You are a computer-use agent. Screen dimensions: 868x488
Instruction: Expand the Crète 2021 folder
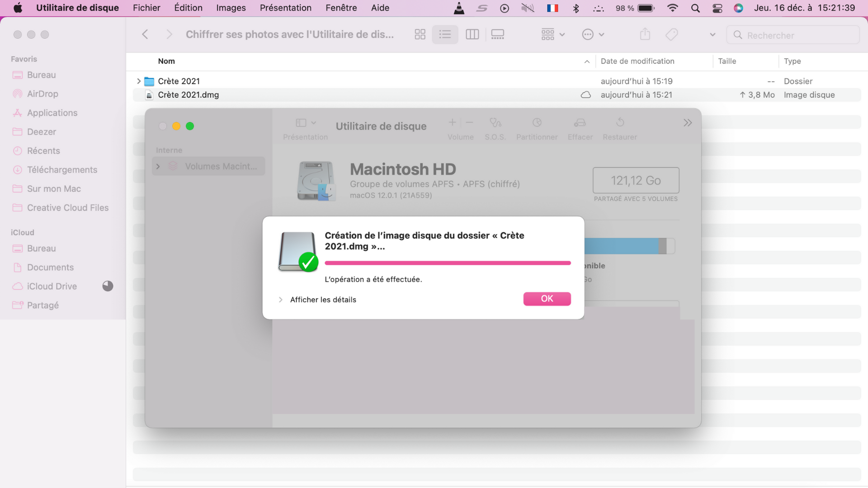(139, 81)
